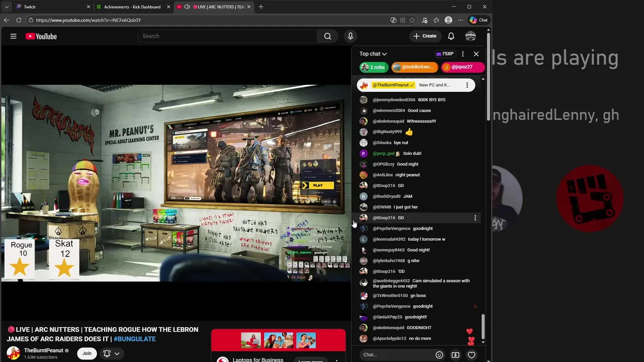The width and height of the screenshot is (644, 362).
Task: Open the YouTube account avatar menu
Action: pos(471,36)
